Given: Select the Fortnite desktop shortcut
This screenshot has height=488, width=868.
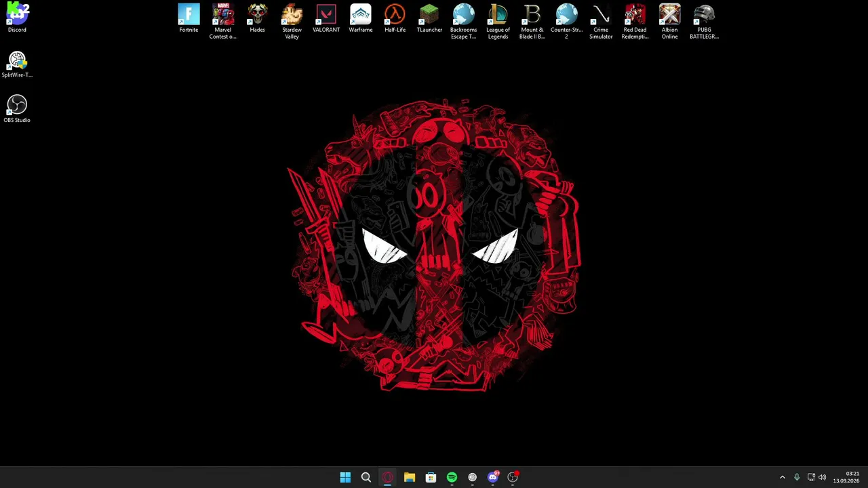Looking at the screenshot, I should click(189, 18).
